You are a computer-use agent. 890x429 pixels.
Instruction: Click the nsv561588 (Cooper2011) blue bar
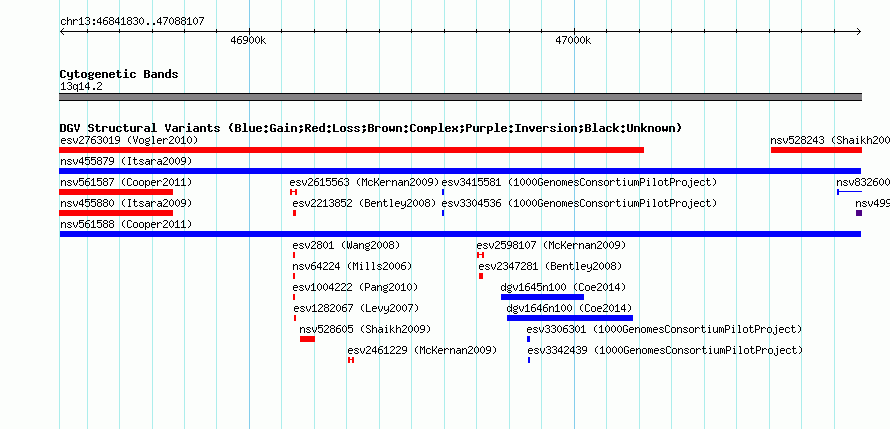tap(460, 234)
